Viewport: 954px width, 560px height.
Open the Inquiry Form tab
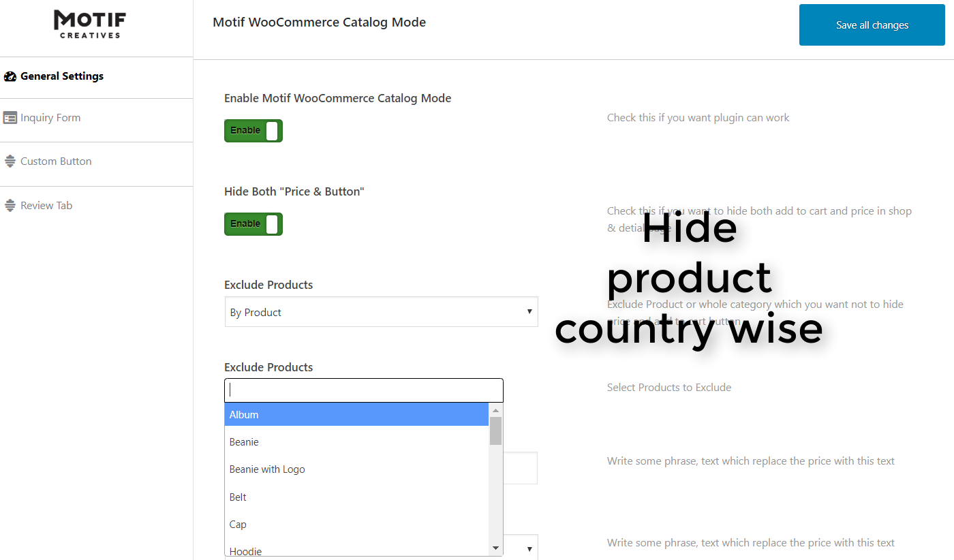pyautogui.click(x=50, y=118)
